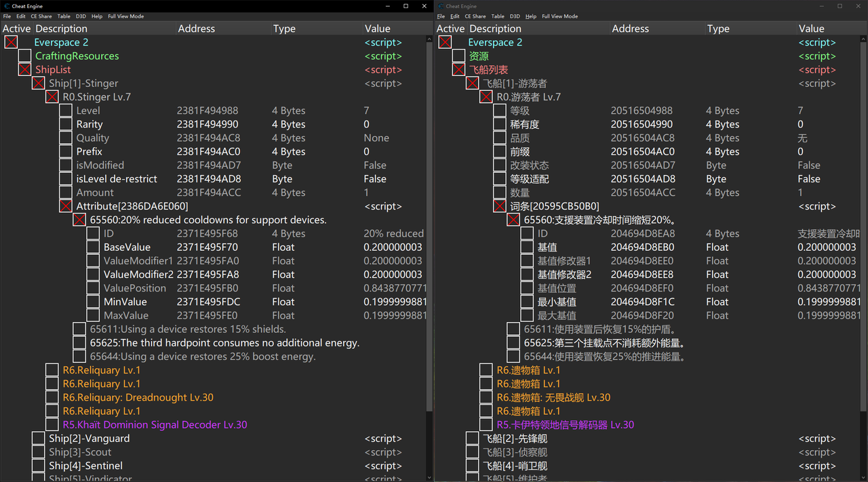Toggle the Prefix entry checkbox
Viewport: 868px width, 482px height.
[65, 151]
